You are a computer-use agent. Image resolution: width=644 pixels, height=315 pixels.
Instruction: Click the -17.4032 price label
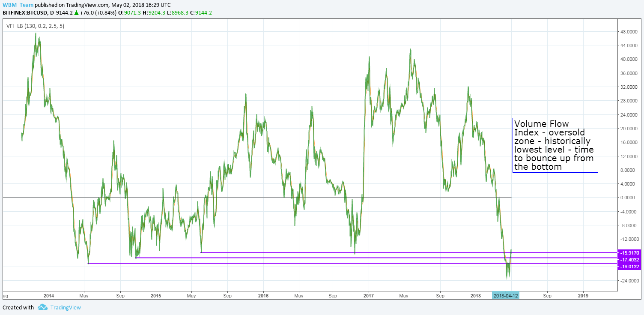(629, 260)
